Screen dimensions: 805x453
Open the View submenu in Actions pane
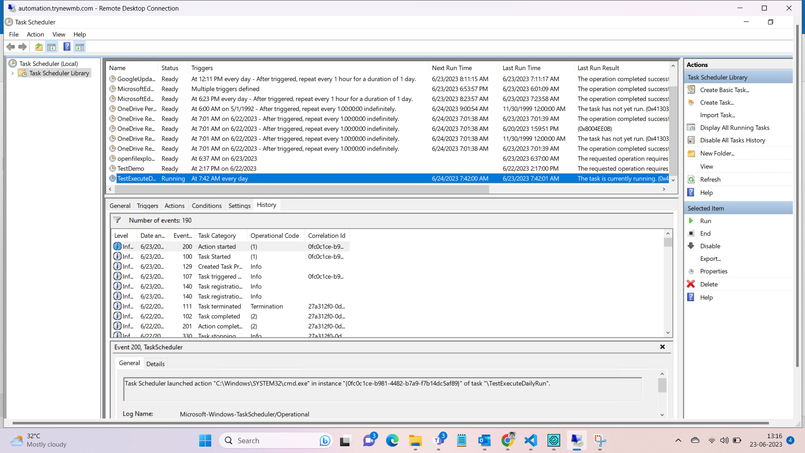click(x=707, y=166)
